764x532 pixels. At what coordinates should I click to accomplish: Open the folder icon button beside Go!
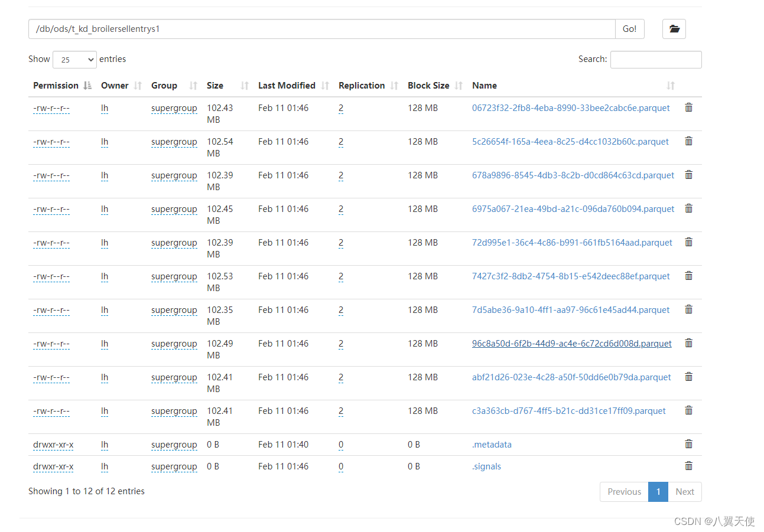pos(674,29)
